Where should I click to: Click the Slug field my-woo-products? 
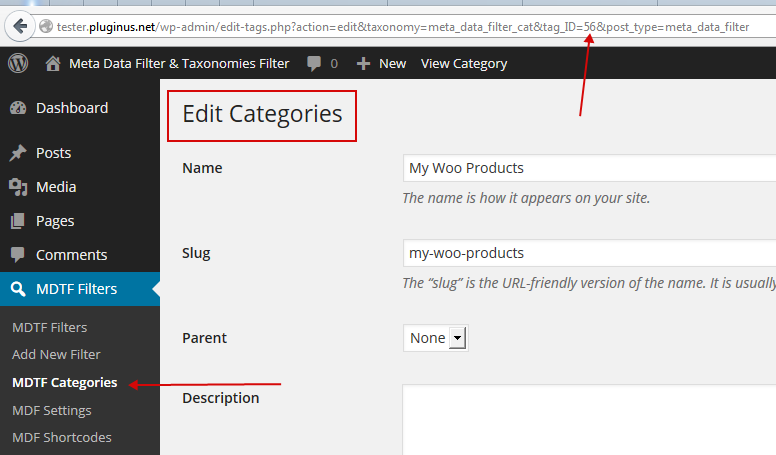tap(589, 253)
